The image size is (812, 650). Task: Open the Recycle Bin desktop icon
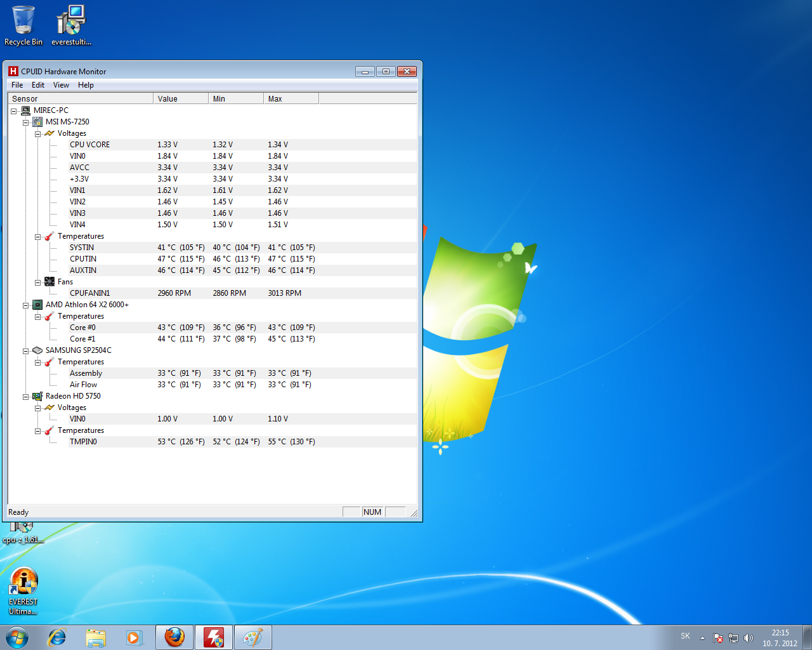pos(23,25)
